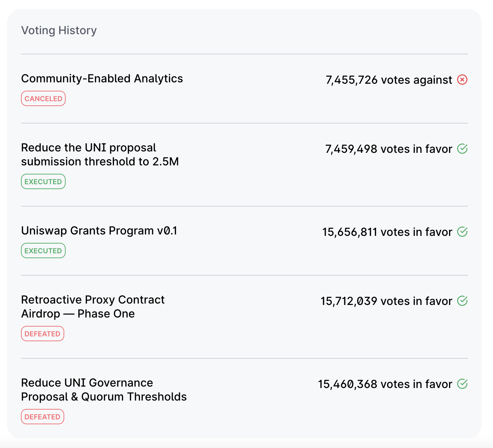
Task: Open Reduce UNI Governance Proposal & Quorum Thresholds
Action: point(104,390)
